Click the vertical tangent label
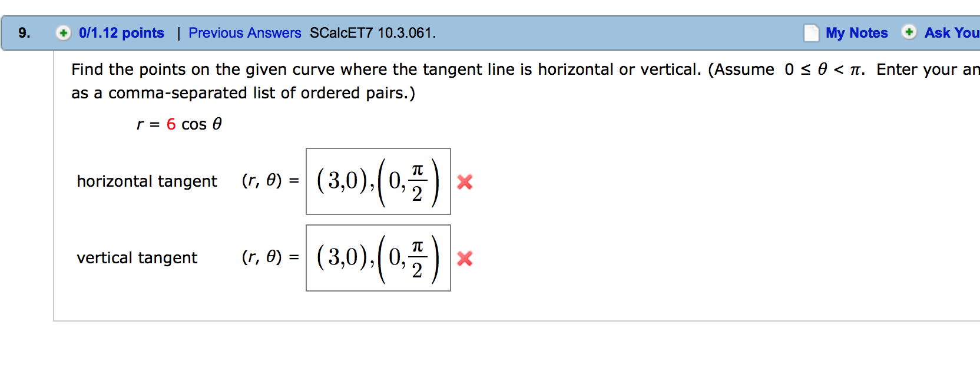Viewport: 980px width, 384px height. point(136,257)
